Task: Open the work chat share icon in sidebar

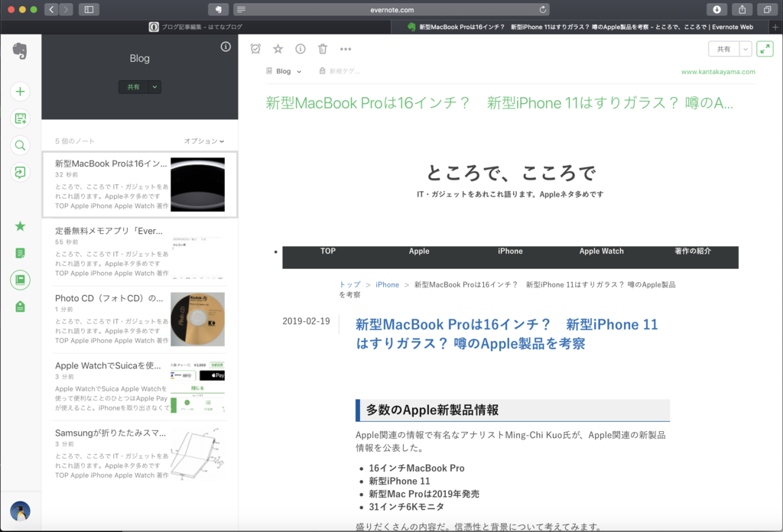Action: [20, 173]
